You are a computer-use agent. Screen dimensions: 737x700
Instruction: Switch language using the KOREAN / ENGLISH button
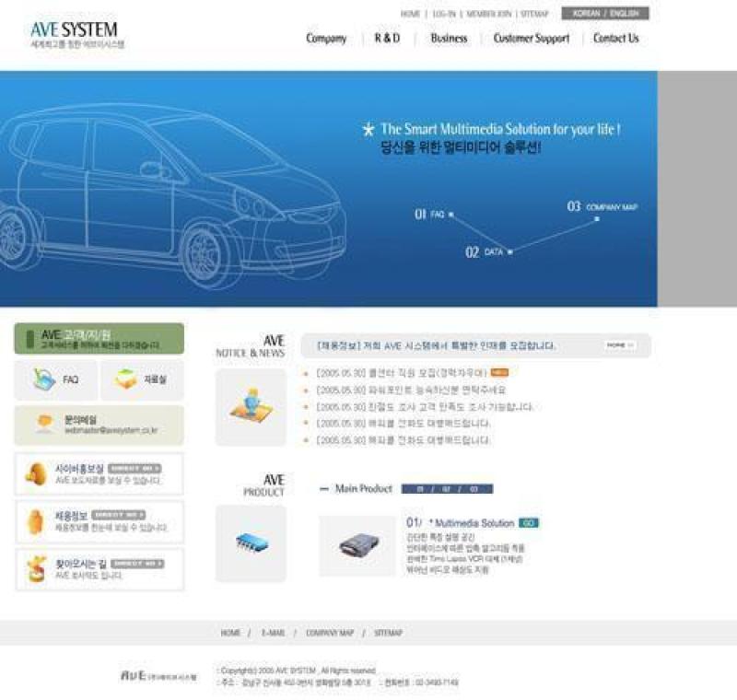coord(604,14)
